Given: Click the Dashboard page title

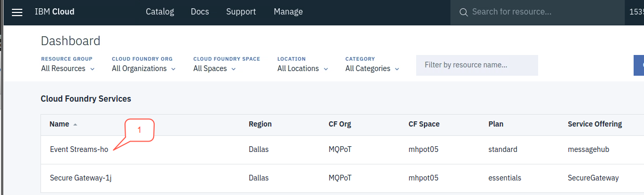Looking at the screenshot, I should click(x=71, y=41).
